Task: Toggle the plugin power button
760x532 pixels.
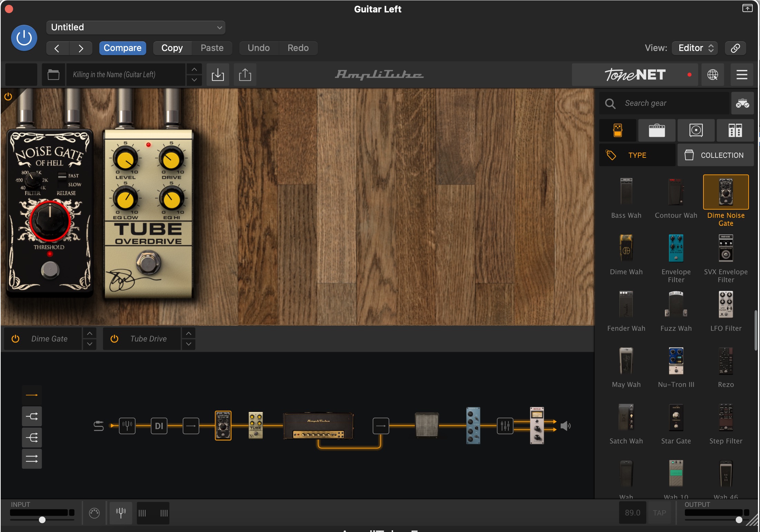Action: tap(24, 38)
